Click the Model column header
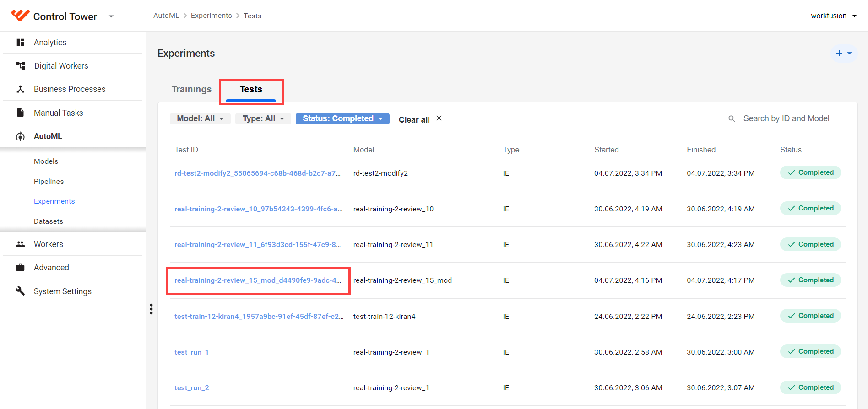 click(x=363, y=150)
